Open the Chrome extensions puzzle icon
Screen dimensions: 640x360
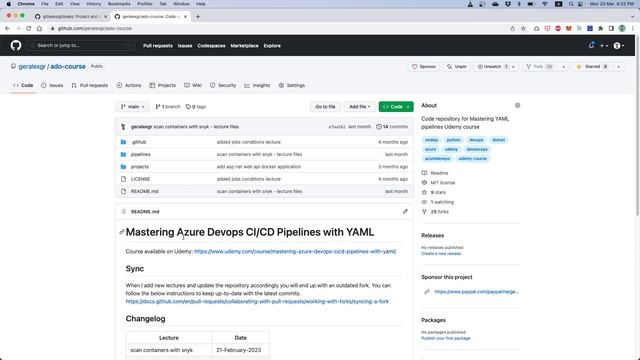click(600, 28)
